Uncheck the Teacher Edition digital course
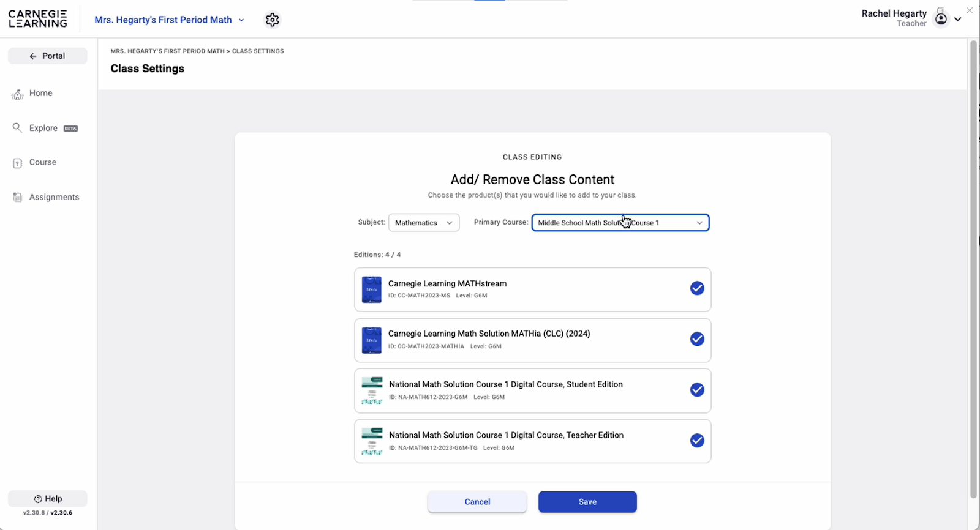The height and width of the screenshot is (530, 980). click(697, 441)
